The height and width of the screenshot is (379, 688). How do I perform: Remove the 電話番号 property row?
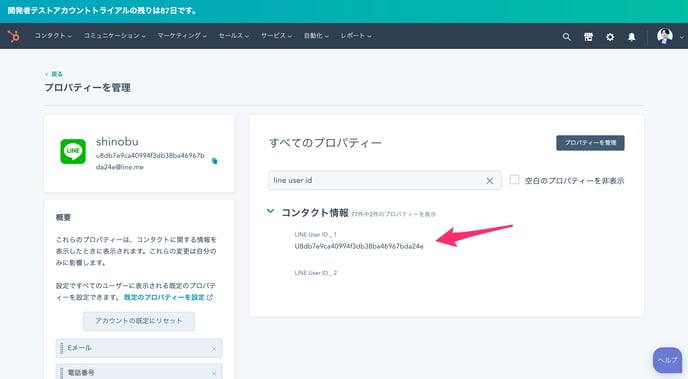pos(214,374)
